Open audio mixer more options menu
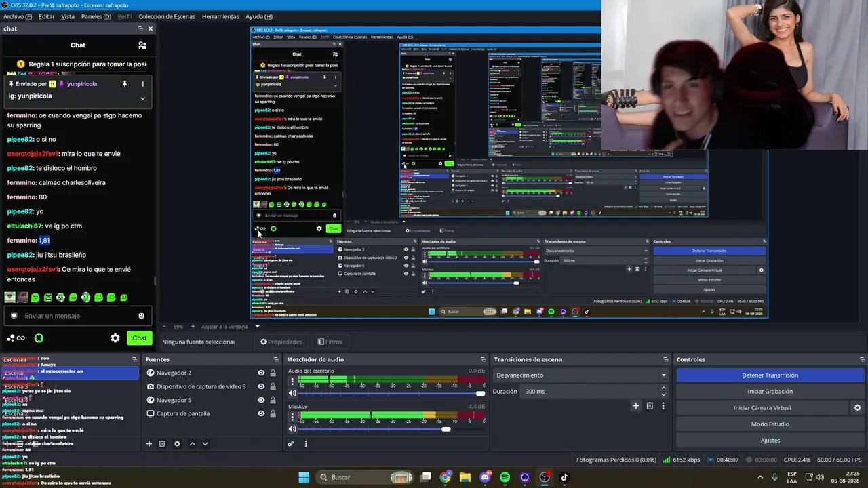The image size is (868, 488). point(306,444)
